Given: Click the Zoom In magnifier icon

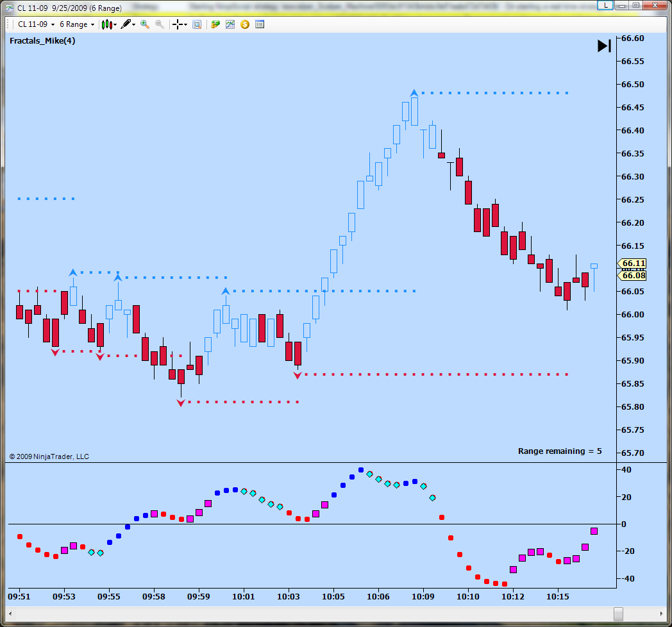Looking at the screenshot, I should 145,24.
